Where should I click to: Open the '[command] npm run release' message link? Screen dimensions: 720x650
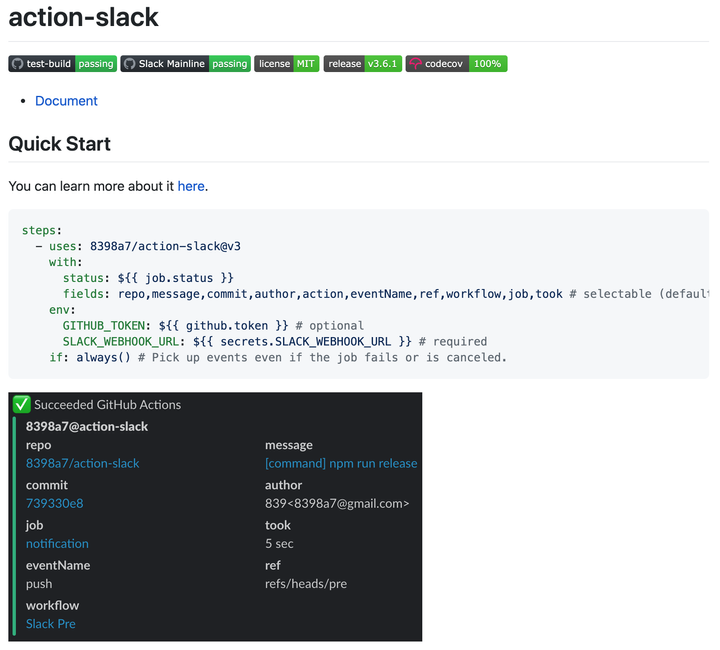coord(341,463)
